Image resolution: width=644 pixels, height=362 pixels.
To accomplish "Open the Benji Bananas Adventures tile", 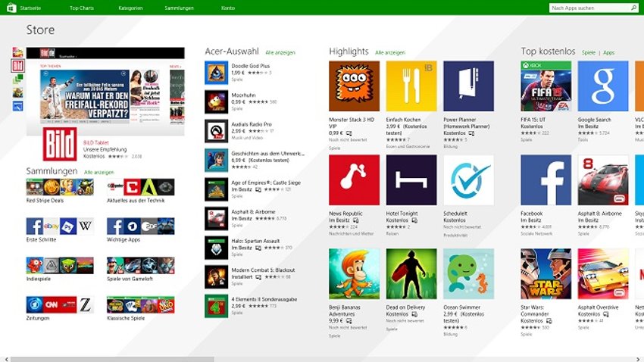I will pos(354,273).
